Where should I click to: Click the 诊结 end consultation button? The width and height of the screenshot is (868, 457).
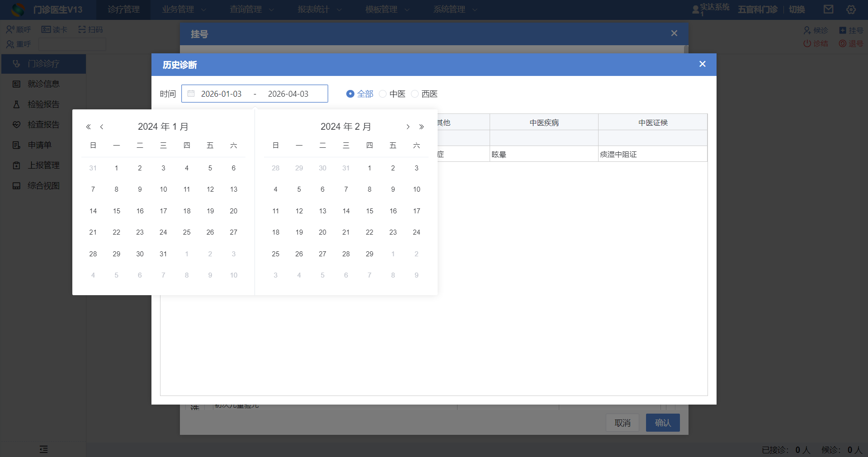coord(816,43)
